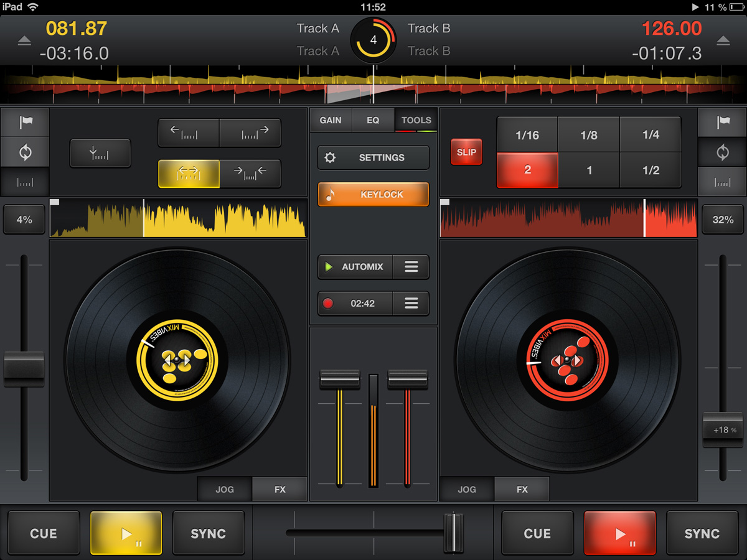
Task: Start AUTOMIX play button
Action: click(x=355, y=266)
